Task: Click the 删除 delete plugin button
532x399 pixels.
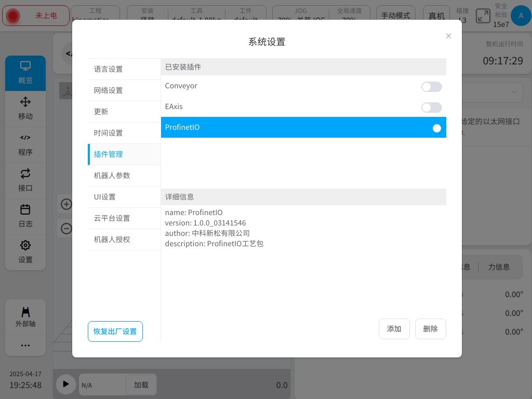Action: 430,329
